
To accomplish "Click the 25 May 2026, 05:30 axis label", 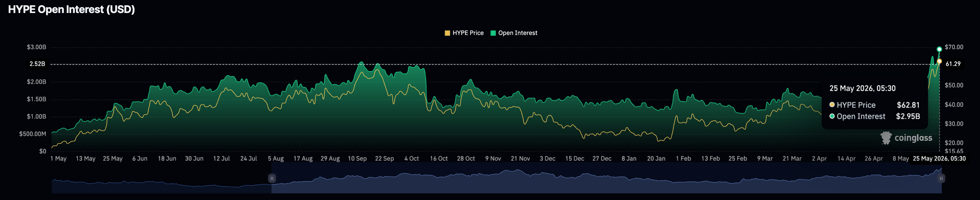I will (939, 159).
